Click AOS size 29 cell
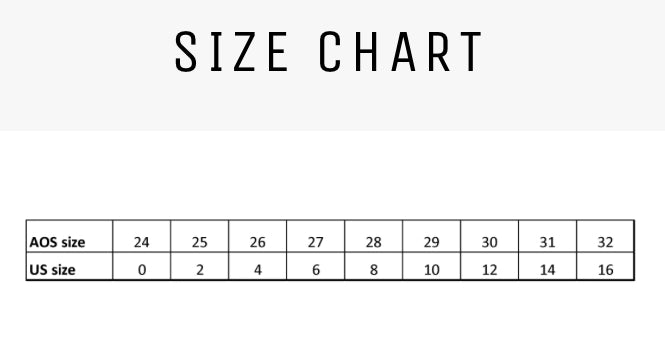 tap(432, 236)
